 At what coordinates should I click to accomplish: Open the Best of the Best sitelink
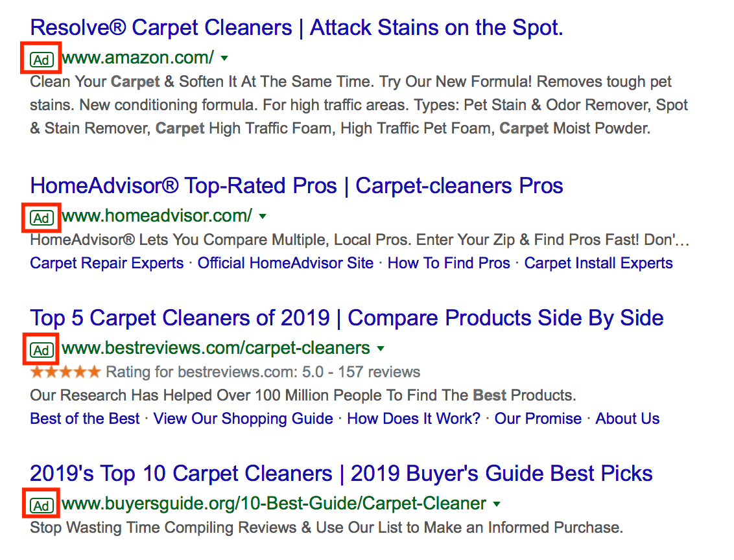pos(85,419)
